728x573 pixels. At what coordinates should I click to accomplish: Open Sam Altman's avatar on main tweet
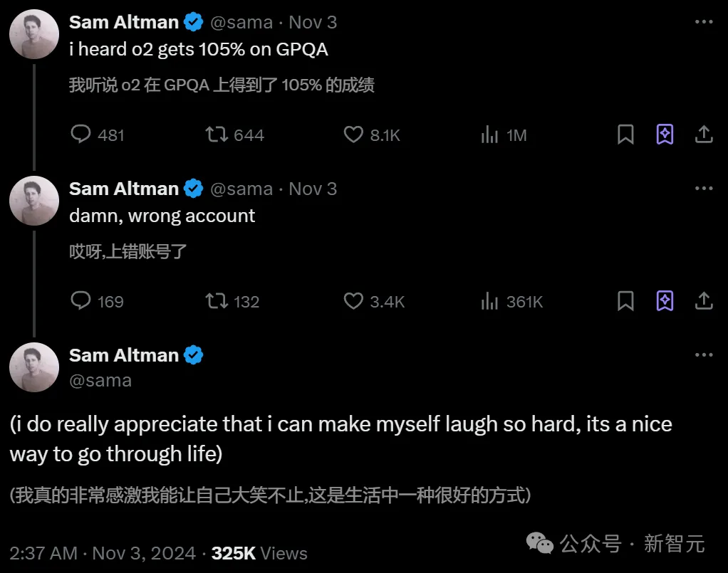pos(34,367)
